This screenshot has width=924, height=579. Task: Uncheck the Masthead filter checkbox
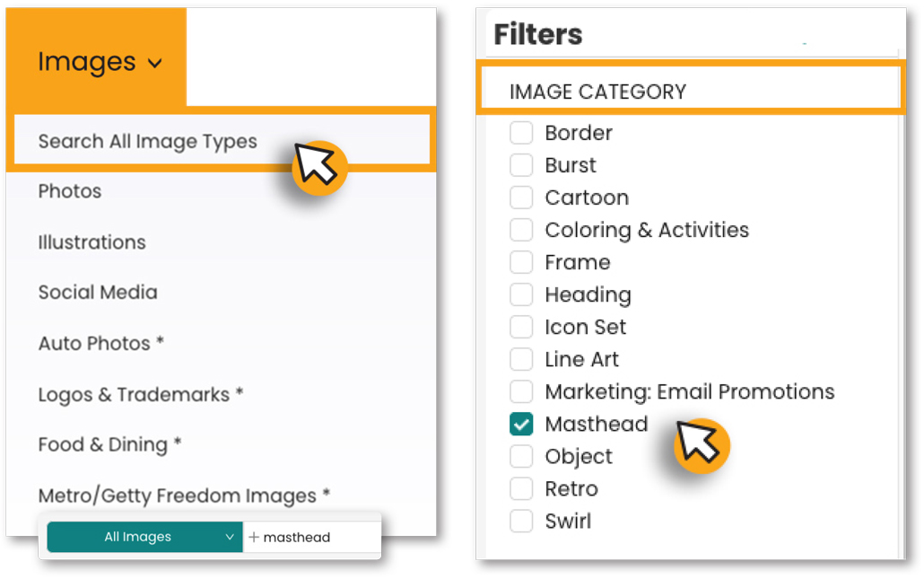[x=521, y=424]
